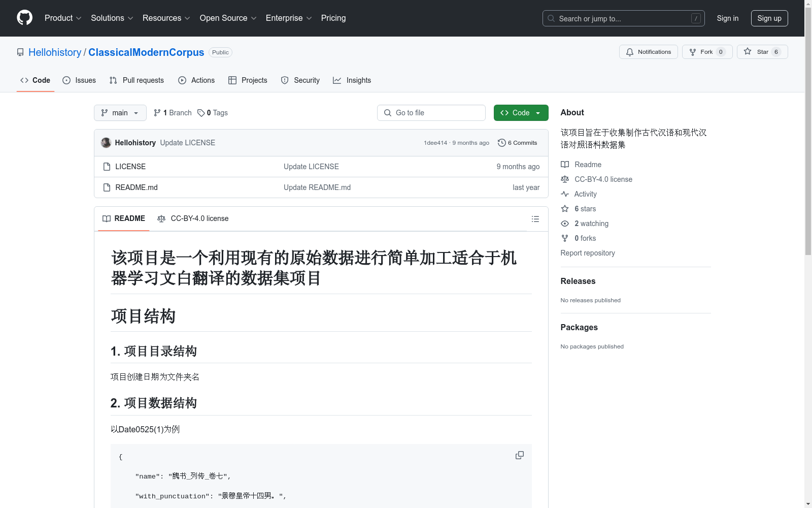View the 1 Branch list

click(x=173, y=113)
